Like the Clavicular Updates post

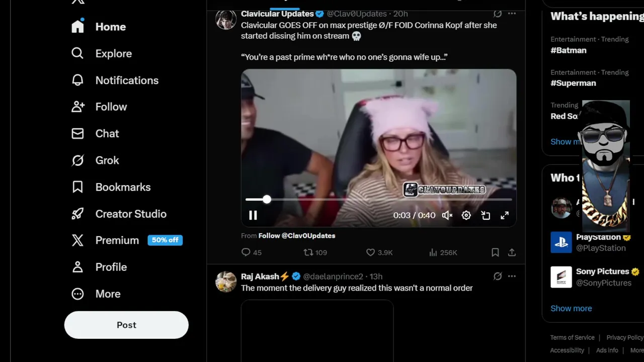[379, 252]
